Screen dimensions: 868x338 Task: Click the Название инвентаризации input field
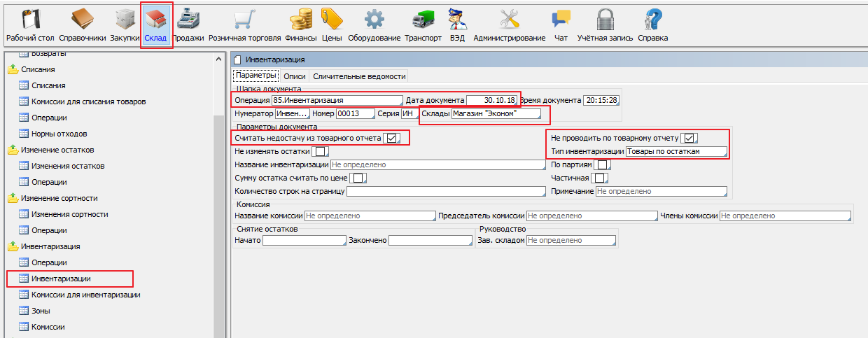pos(437,165)
